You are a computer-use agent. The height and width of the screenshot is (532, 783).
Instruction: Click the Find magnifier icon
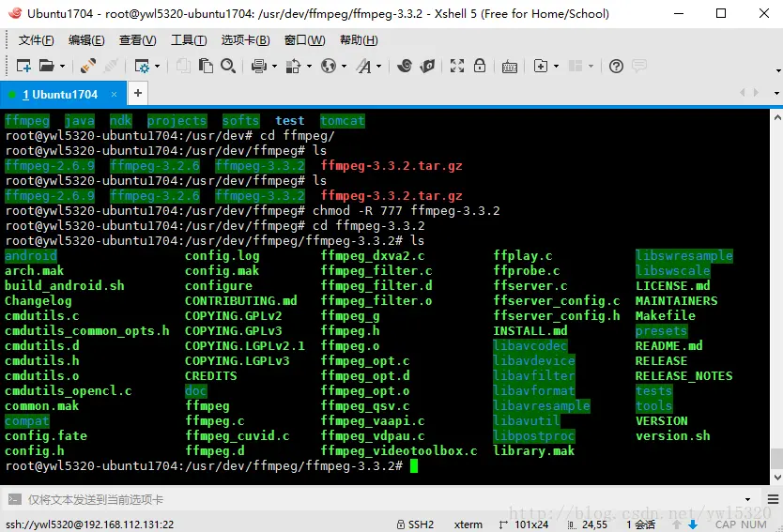click(228, 66)
